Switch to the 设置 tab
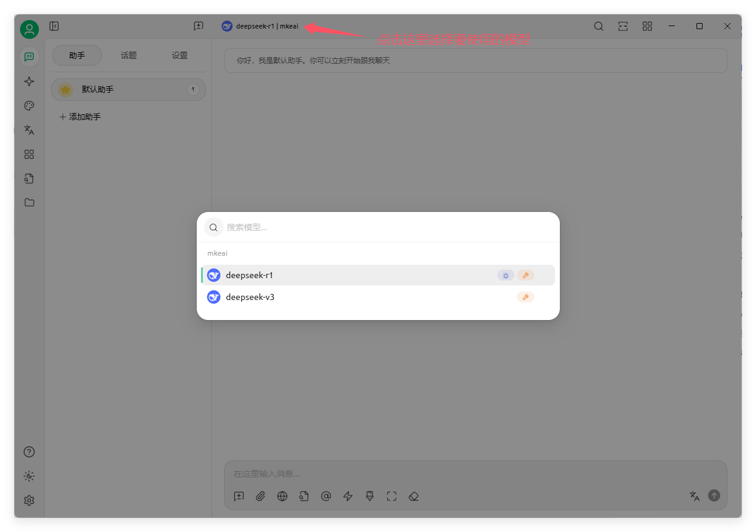Viewport: 756px width, 532px height. pyautogui.click(x=180, y=55)
